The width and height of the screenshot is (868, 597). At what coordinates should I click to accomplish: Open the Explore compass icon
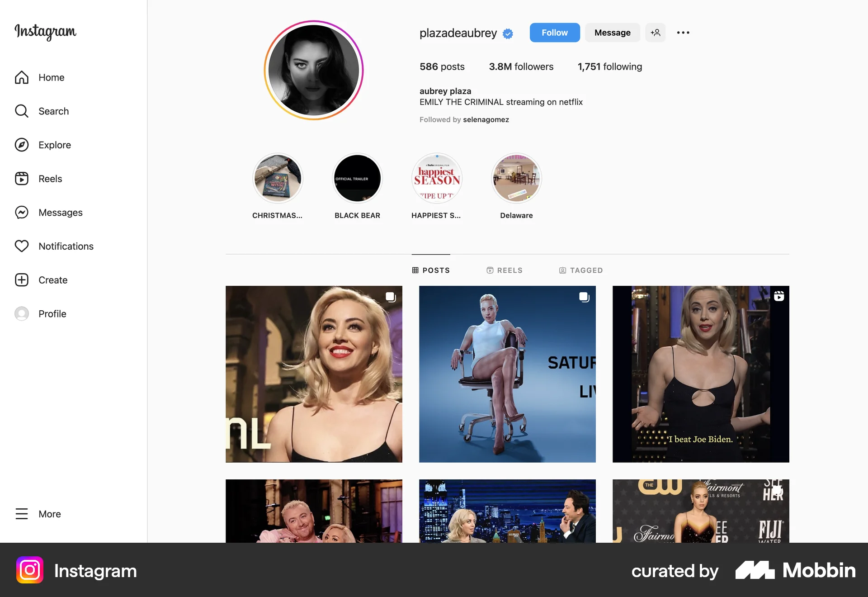(22, 145)
